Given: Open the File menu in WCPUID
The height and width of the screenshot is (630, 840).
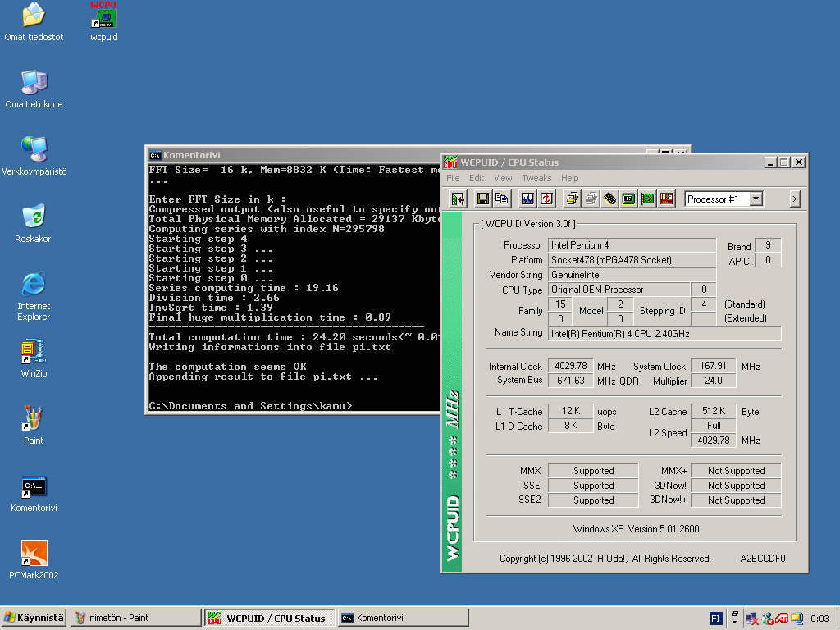Looking at the screenshot, I should (x=453, y=178).
